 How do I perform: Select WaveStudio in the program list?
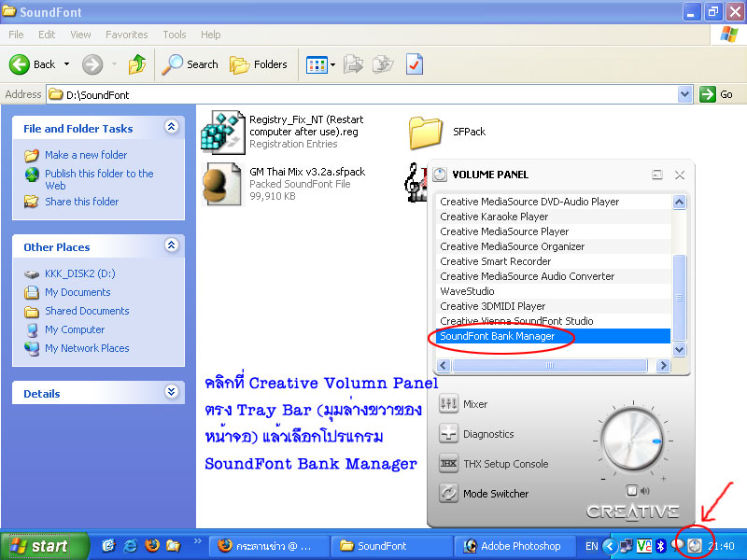click(553, 291)
